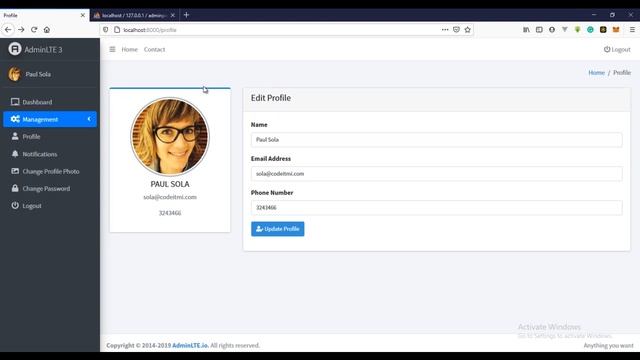The height and width of the screenshot is (360, 640).
Task: Click the Email Address input field
Action: point(436,173)
